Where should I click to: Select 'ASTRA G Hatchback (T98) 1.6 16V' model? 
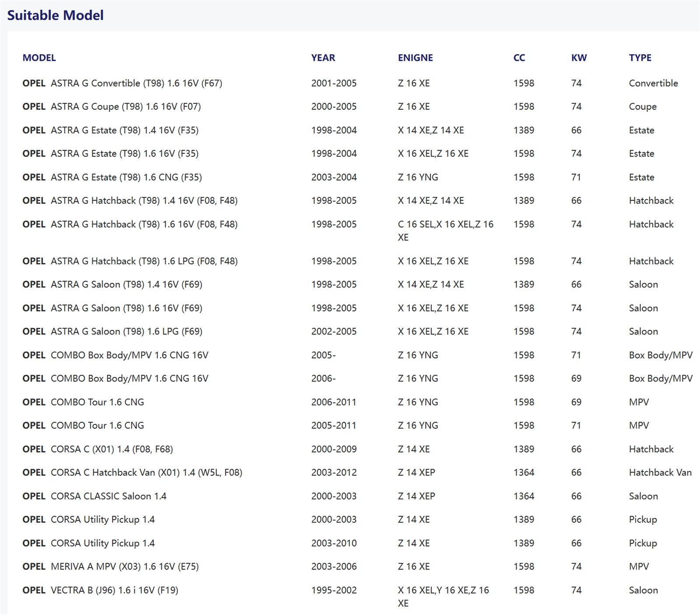coord(144,224)
